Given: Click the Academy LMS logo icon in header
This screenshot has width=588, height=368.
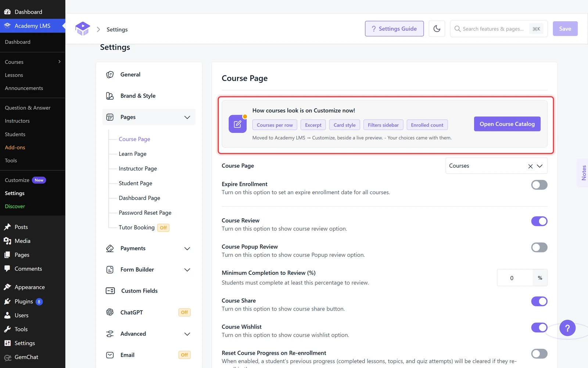Looking at the screenshot, I should (83, 29).
